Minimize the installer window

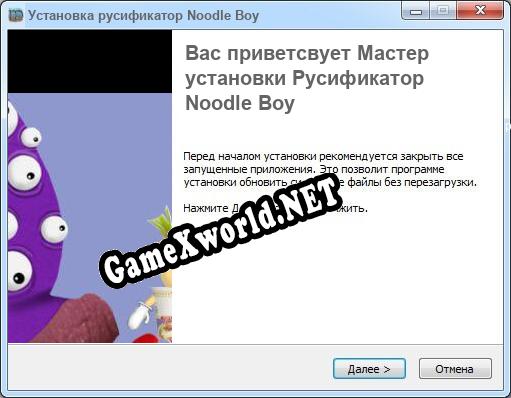coord(416,10)
